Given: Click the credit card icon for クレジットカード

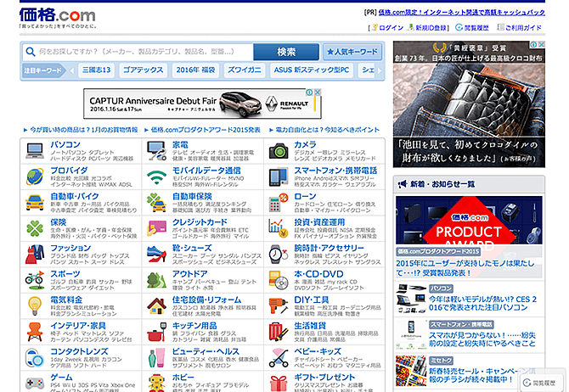Looking at the screenshot, I should (156, 227).
